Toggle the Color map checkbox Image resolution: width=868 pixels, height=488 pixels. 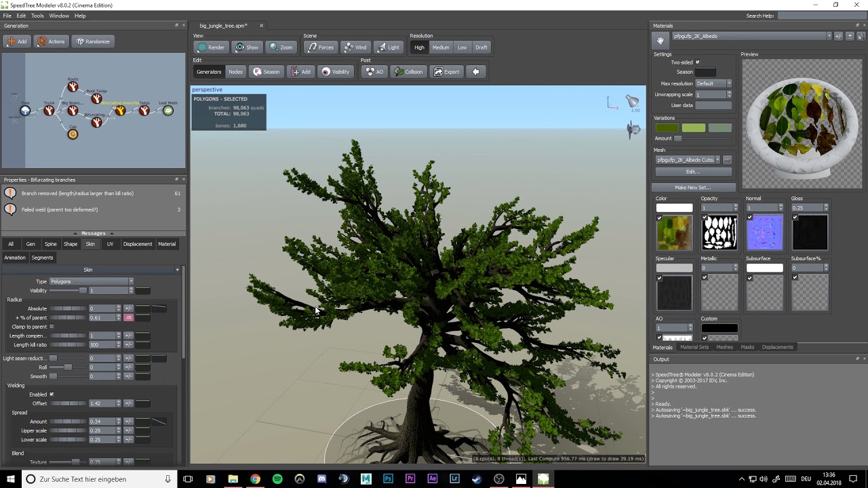coord(659,218)
